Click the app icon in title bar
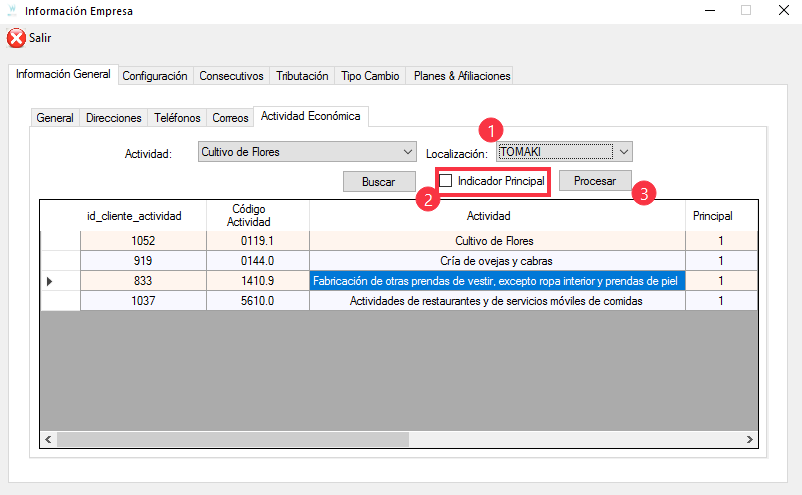The width and height of the screenshot is (802, 495). click(x=12, y=11)
